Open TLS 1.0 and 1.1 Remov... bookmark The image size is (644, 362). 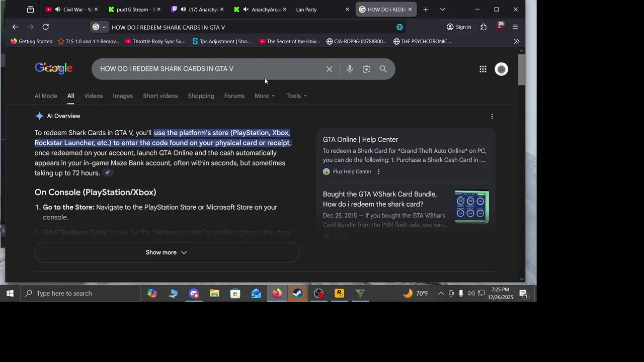(x=89, y=42)
